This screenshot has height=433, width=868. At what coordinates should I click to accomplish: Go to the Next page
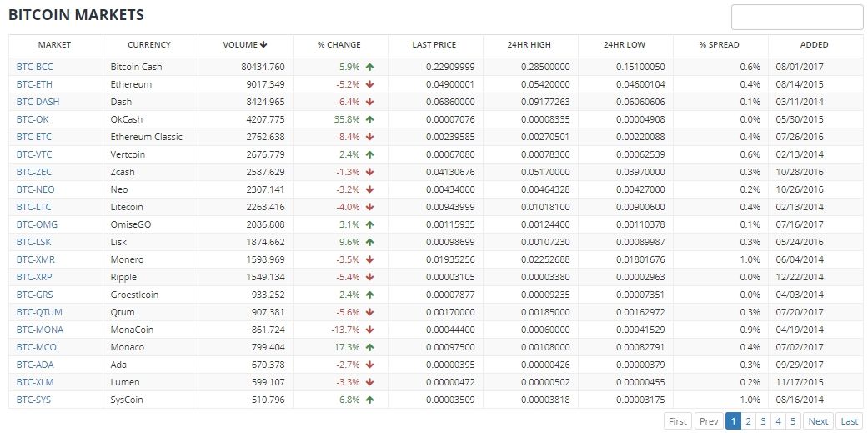point(818,422)
